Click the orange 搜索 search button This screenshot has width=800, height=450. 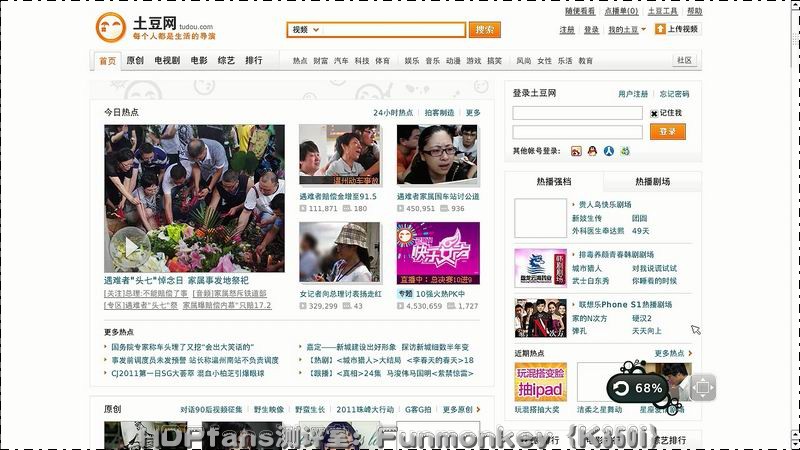485,30
